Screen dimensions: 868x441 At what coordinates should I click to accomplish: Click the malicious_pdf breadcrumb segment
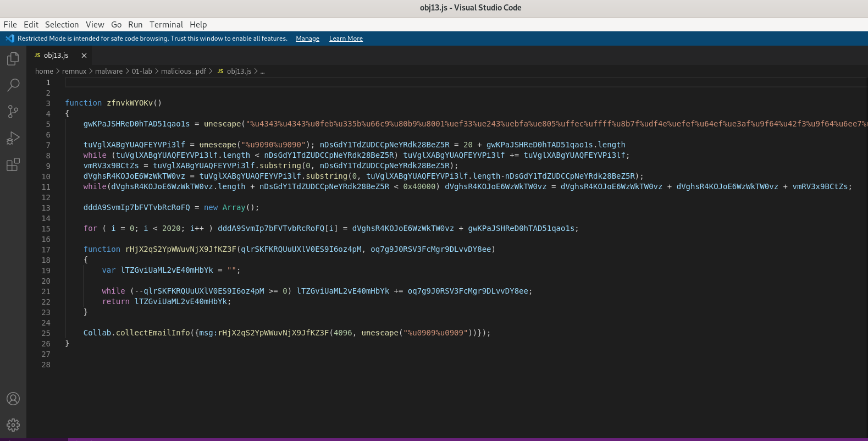tap(184, 71)
